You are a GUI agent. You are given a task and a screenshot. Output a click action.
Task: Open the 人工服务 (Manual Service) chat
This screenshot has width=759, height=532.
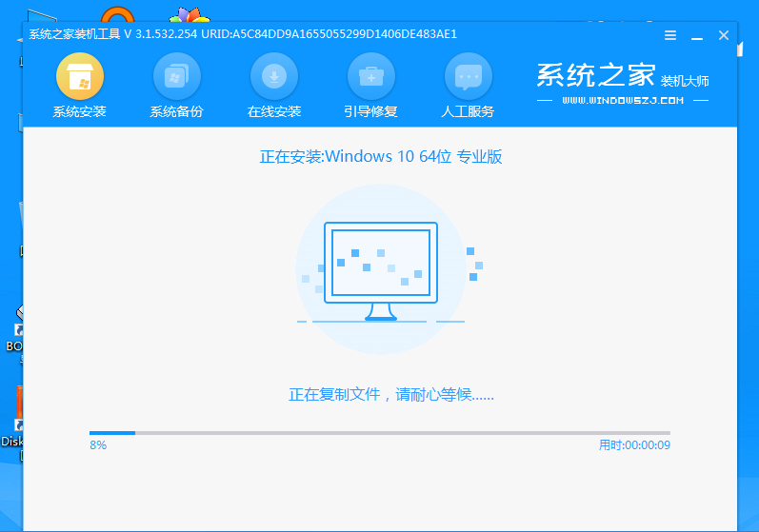[x=468, y=86]
